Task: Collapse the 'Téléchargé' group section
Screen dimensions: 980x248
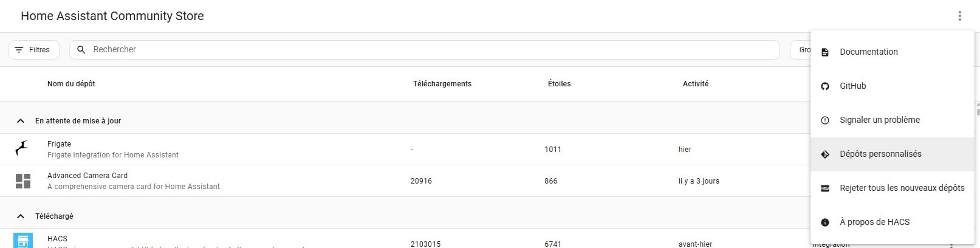Action: pyautogui.click(x=21, y=216)
